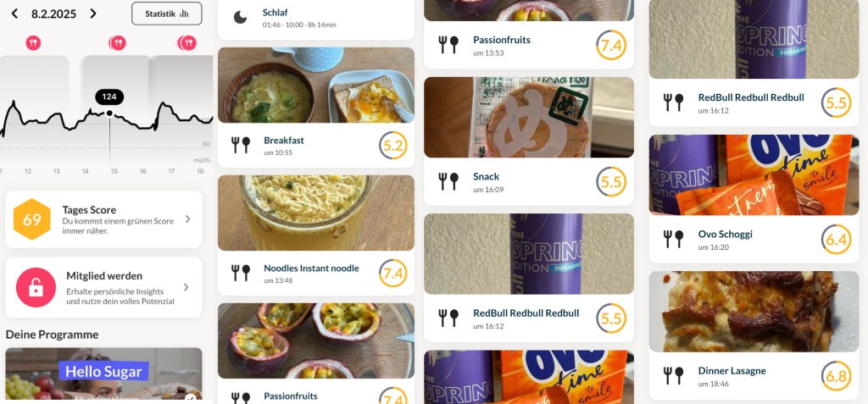Image resolution: width=868 pixels, height=404 pixels.
Task: Click the Passionfruits score 7.4 at 13:53
Action: 611,45
